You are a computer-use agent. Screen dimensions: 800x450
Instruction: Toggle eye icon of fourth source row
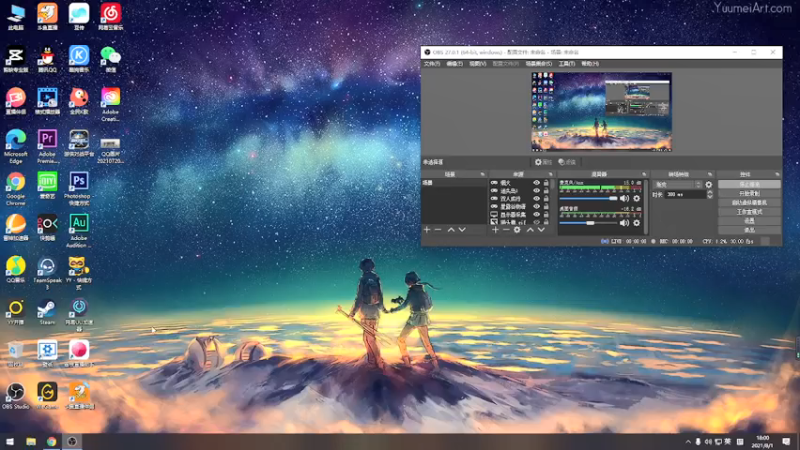(x=536, y=207)
